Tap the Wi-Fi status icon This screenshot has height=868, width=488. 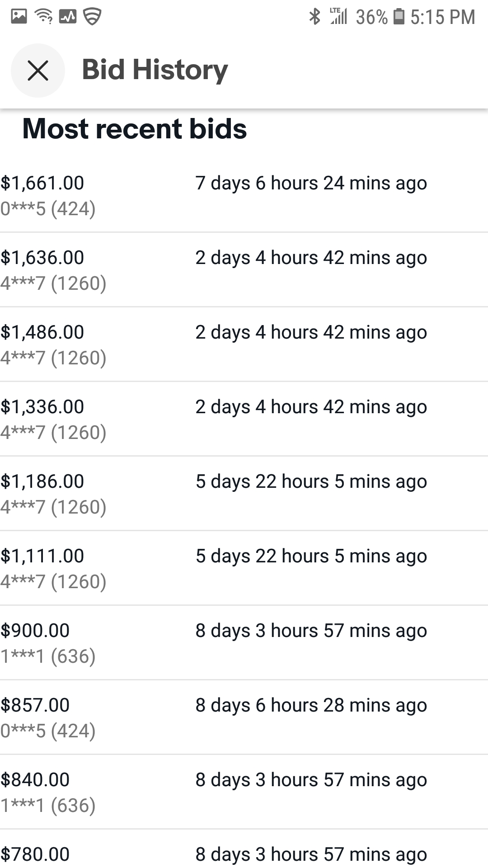pyautogui.click(x=44, y=17)
